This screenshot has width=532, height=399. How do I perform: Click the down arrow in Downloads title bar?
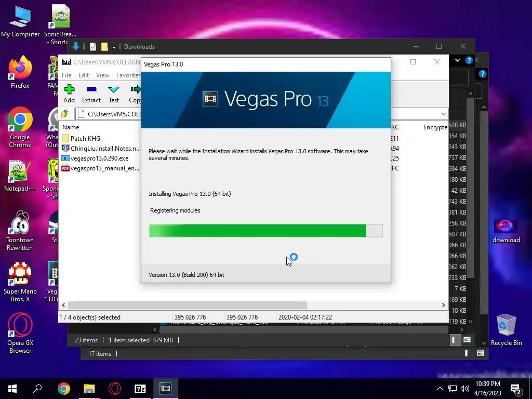(x=76, y=46)
